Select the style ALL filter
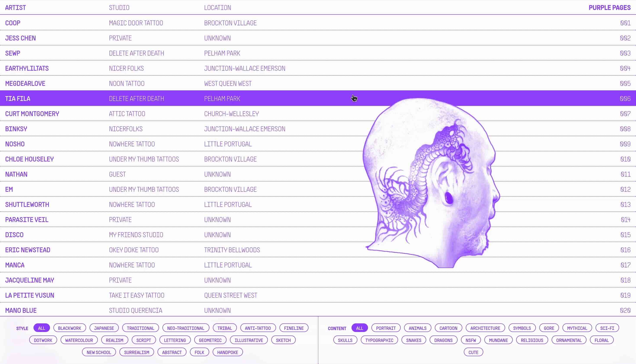Image resolution: width=636 pixels, height=364 pixels. coord(42,328)
